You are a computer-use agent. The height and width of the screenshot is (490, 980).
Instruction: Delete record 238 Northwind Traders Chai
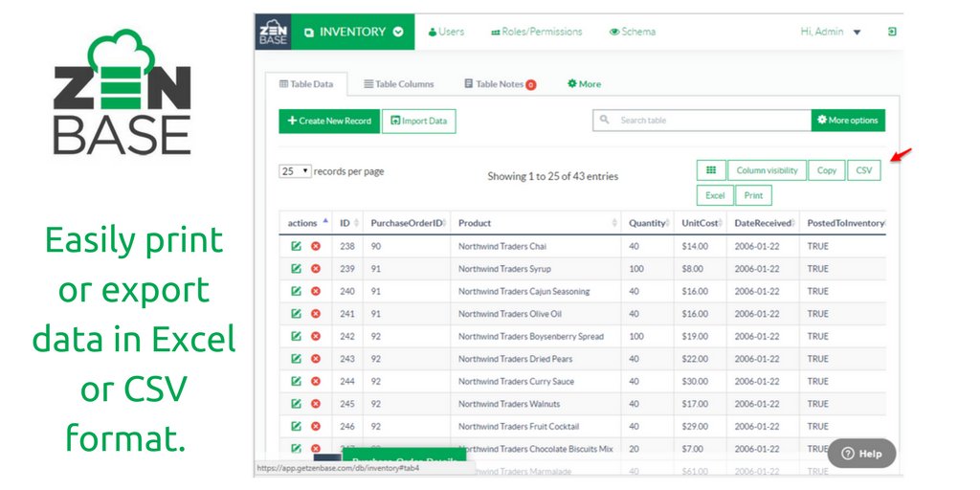pyautogui.click(x=316, y=246)
